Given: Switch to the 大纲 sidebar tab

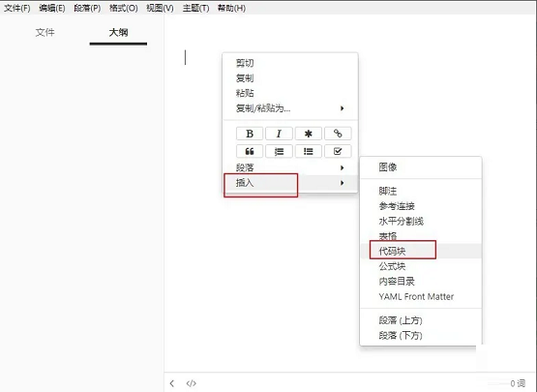Looking at the screenshot, I should 118,33.
